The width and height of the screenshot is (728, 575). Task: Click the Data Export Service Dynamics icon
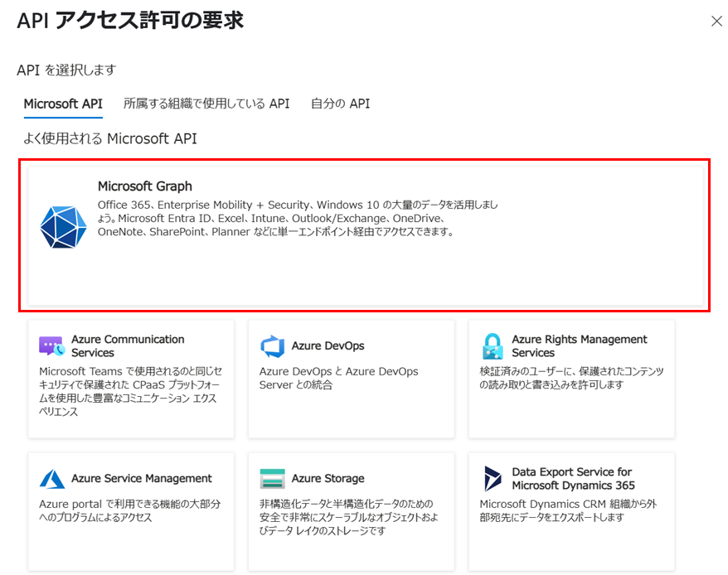[x=493, y=478]
